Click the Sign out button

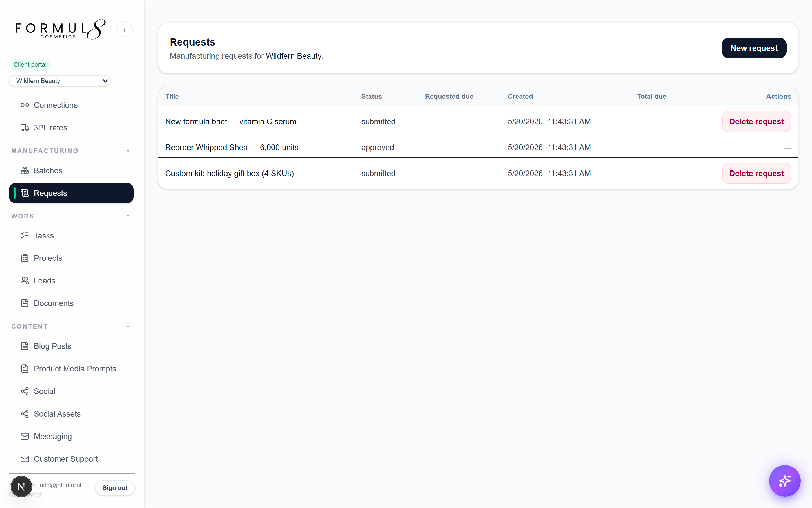pos(115,488)
